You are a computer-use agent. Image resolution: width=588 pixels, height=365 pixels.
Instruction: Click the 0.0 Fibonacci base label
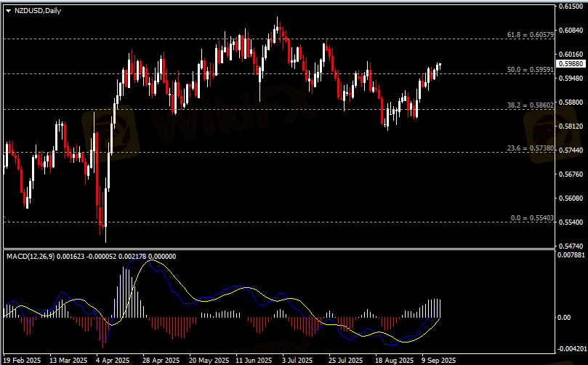point(532,218)
